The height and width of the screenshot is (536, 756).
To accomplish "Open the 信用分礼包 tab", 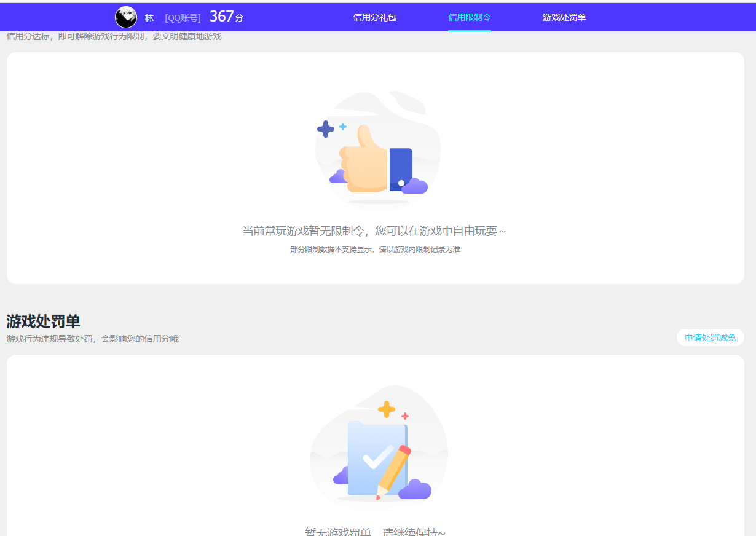I will click(x=375, y=17).
